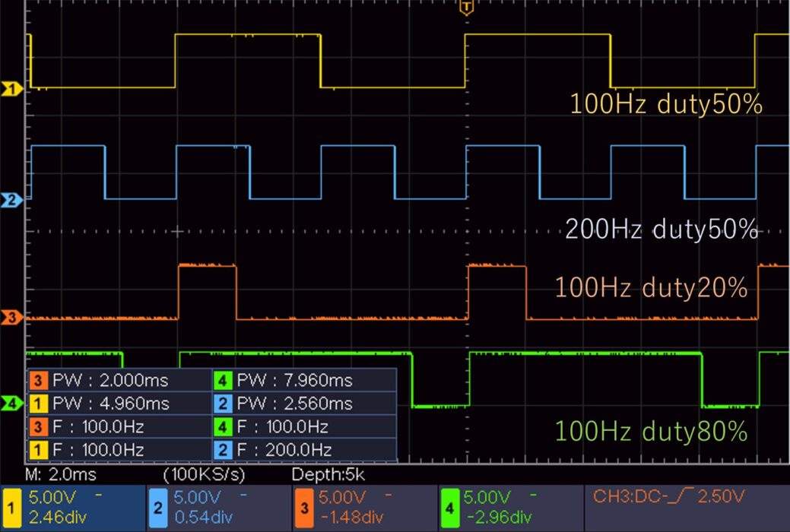The width and height of the screenshot is (790, 532).
Task: Click the CH4 PW measurement badge
Action: pyautogui.click(x=222, y=380)
